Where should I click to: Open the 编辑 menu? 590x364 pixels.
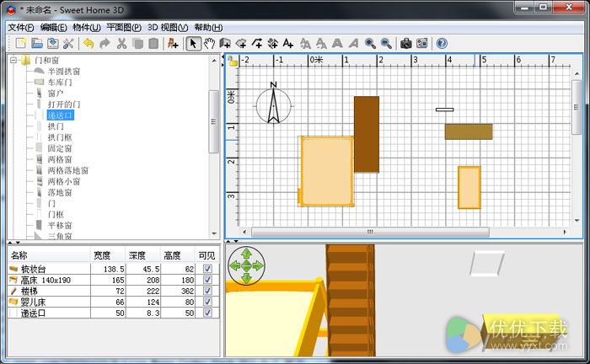(x=53, y=28)
